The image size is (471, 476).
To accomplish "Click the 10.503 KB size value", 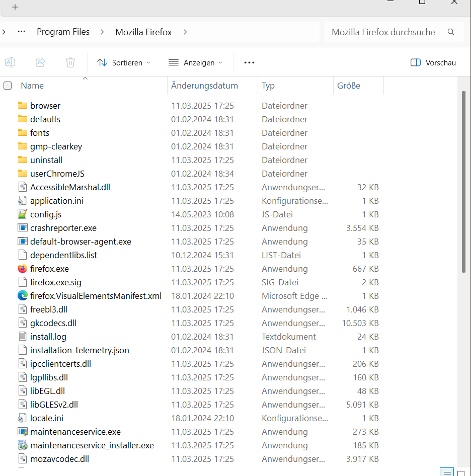I will click(x=360, y=323).
